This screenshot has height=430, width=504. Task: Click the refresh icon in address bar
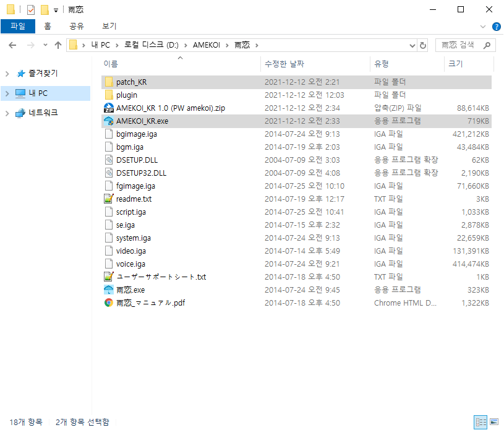(423, 45)
